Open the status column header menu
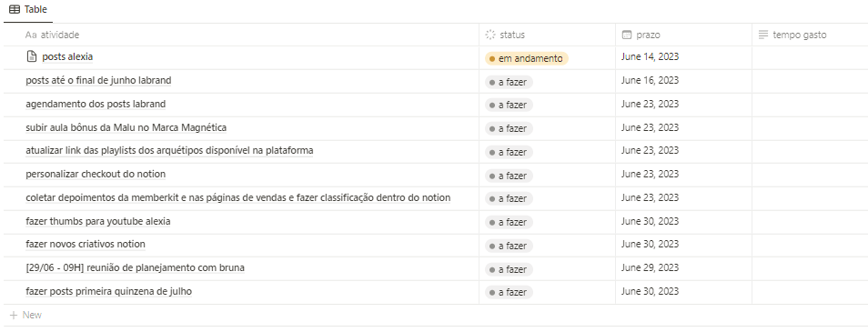 coord(547,35)
